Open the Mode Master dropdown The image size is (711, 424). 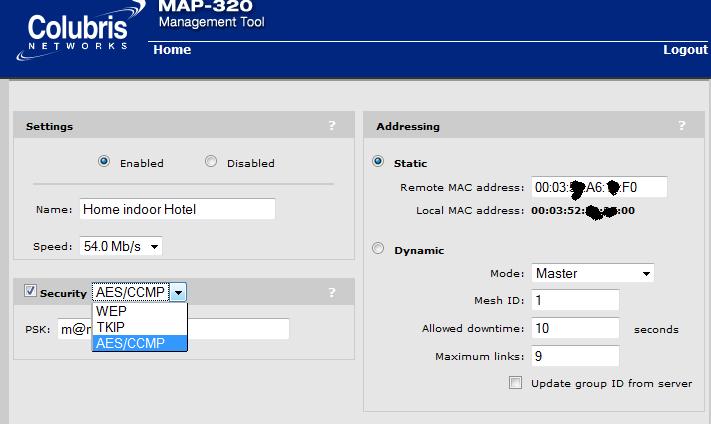coord(593,273)
